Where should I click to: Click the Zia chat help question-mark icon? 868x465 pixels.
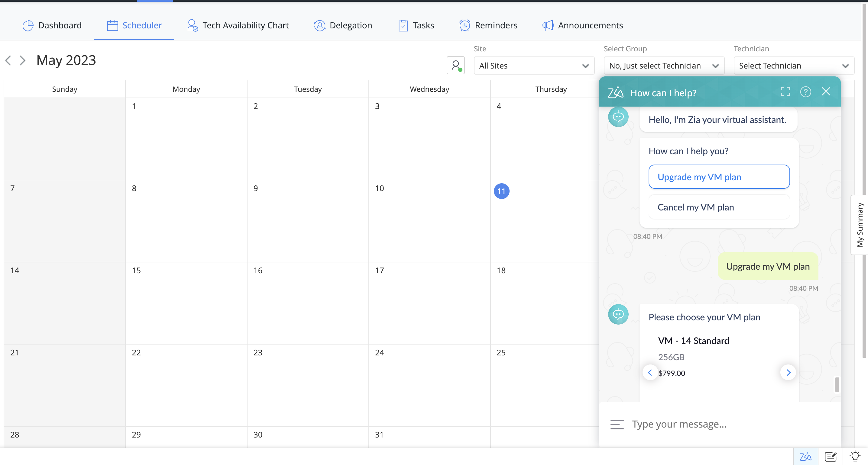(805, 91)
